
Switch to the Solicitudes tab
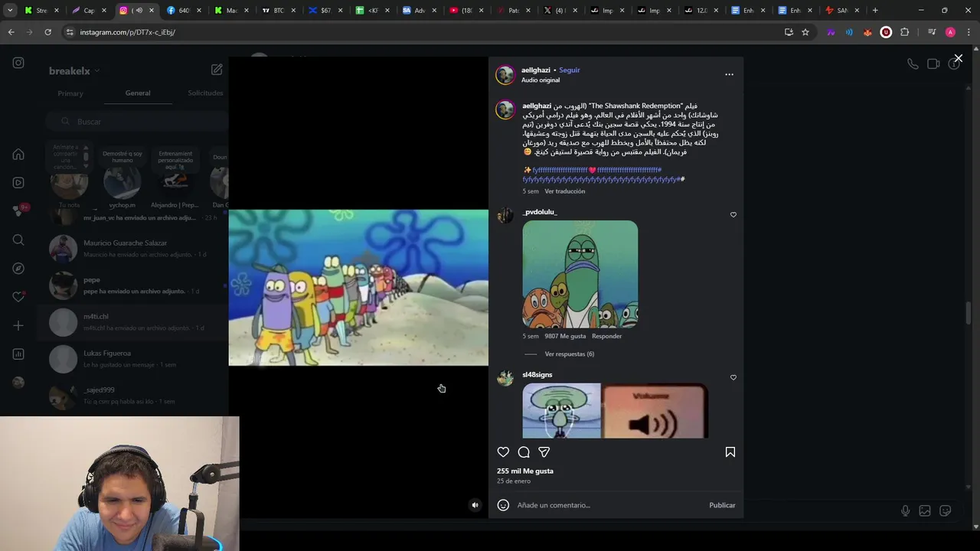pos(205,93)
